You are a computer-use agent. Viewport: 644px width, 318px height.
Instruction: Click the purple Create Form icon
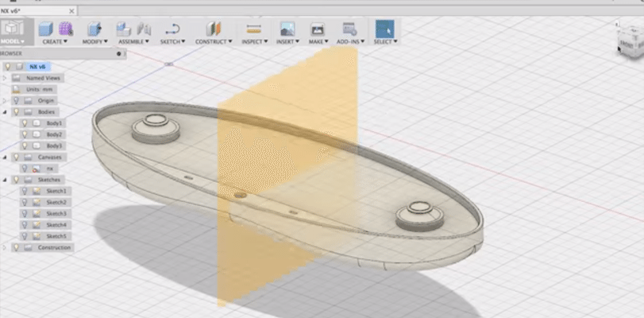pyautogui.click(x=66, y=29)
